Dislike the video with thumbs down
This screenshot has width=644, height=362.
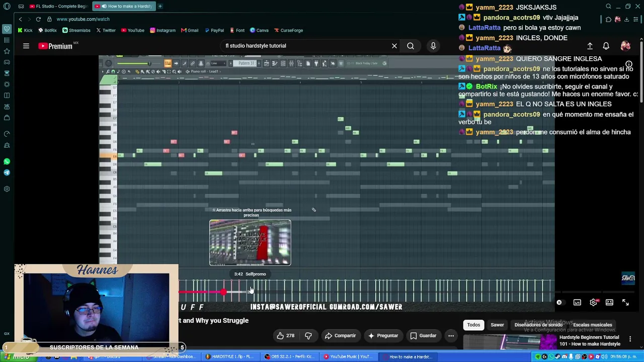pos(308,336)
